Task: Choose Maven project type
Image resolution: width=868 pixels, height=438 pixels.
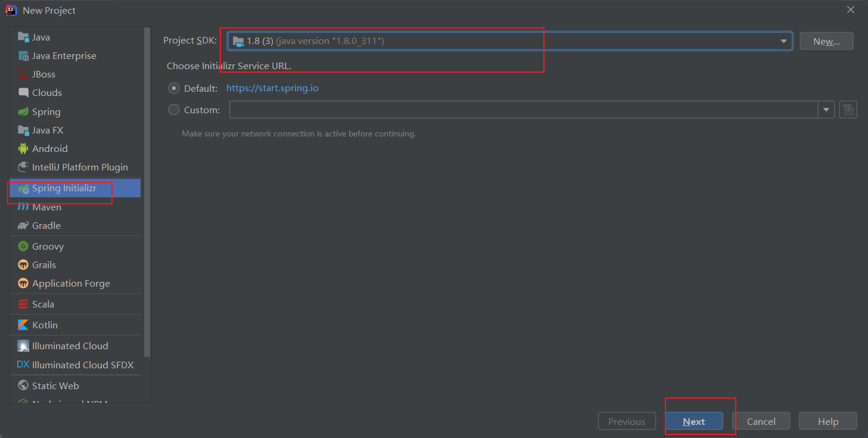Action: click(x=75, y=207)
